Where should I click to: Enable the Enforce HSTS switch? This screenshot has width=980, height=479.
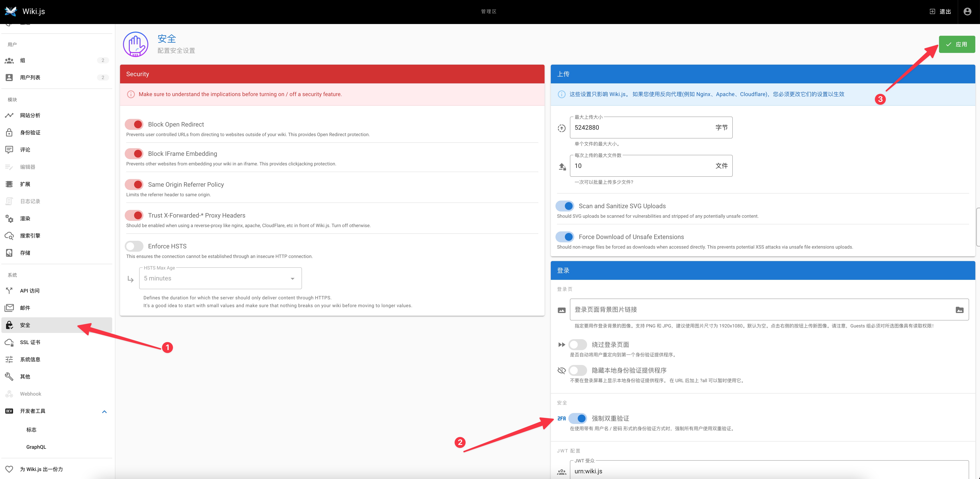[x=134, y=246]
